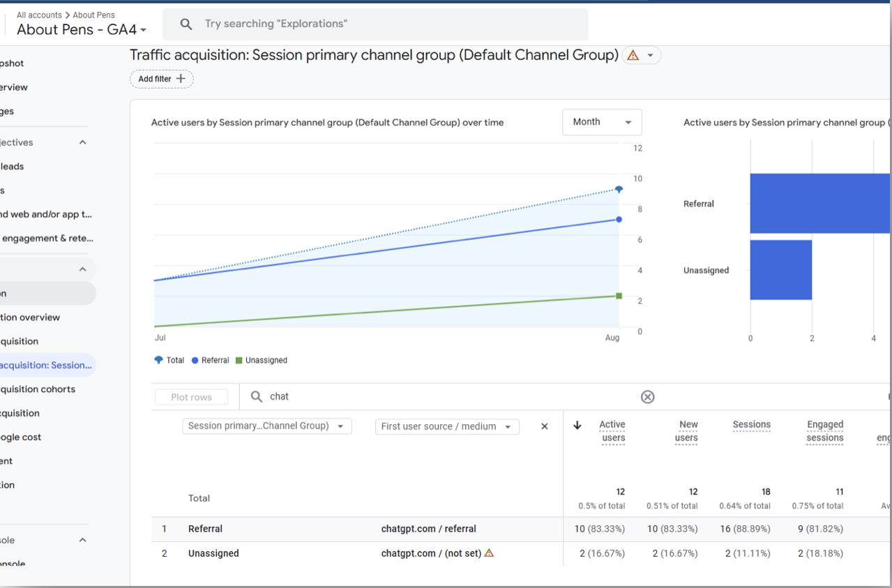Click the All accounts breadcrumb link
Screen dimensions: 892x588
[40, 15]
